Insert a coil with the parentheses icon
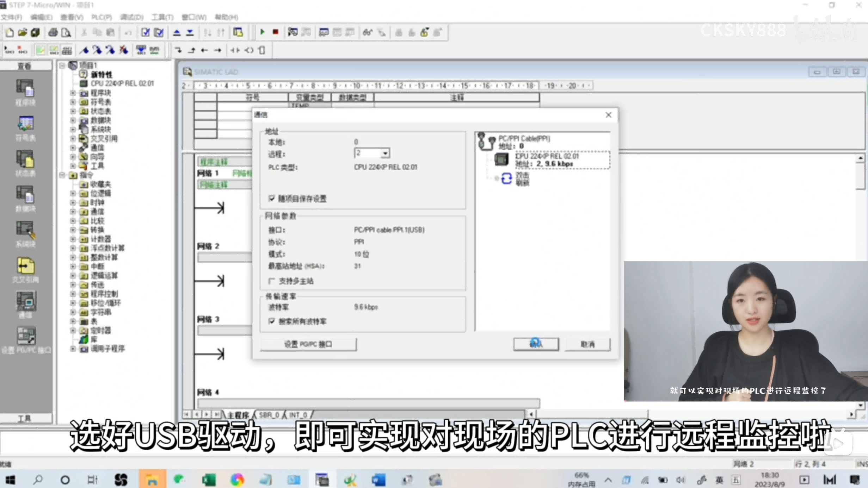The image size is (868, 488). (x=249, y=50)
